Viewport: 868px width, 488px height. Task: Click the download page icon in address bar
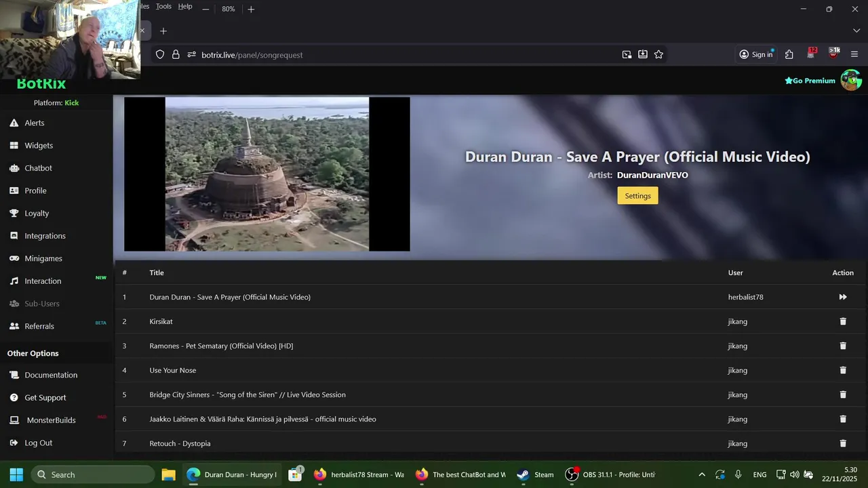pyautogui.click(x=642, y=54)
